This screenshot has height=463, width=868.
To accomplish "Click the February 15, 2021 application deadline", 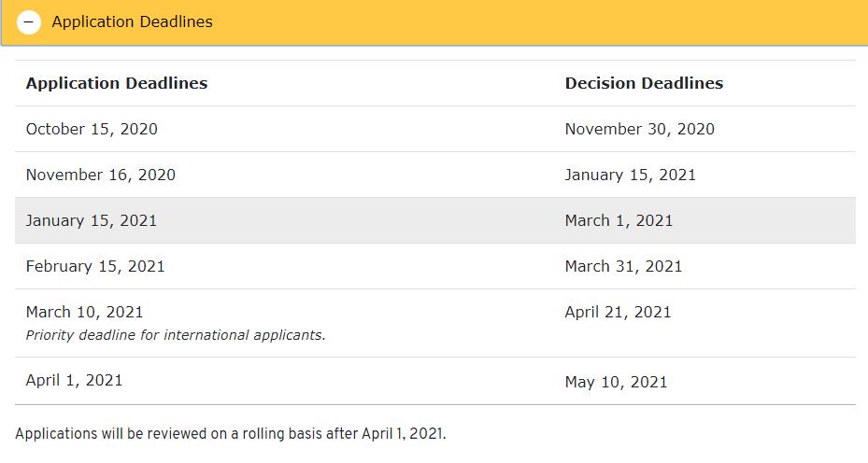I will click(x=95, y=266).
